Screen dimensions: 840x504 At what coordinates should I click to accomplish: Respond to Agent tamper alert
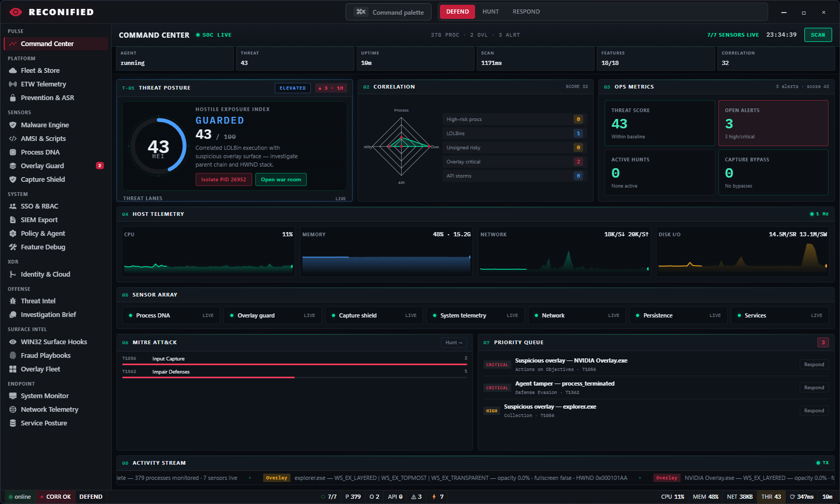814,388
